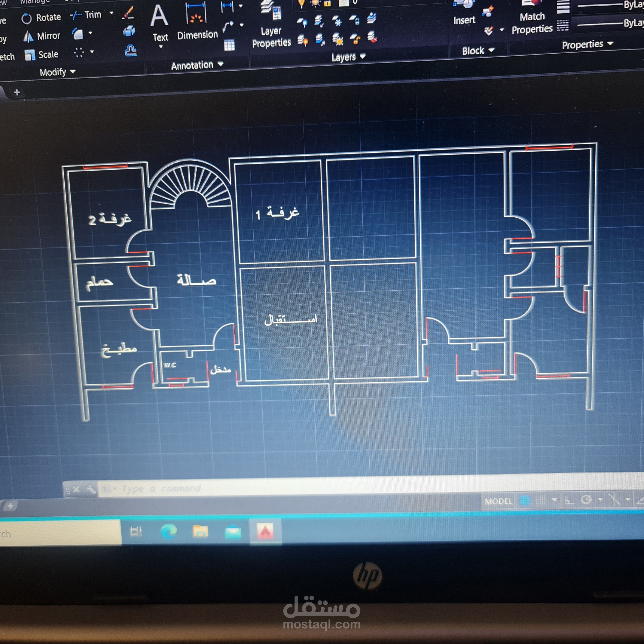Click the Fillet tool icon

pyautogui.click(x=78, y=34)
